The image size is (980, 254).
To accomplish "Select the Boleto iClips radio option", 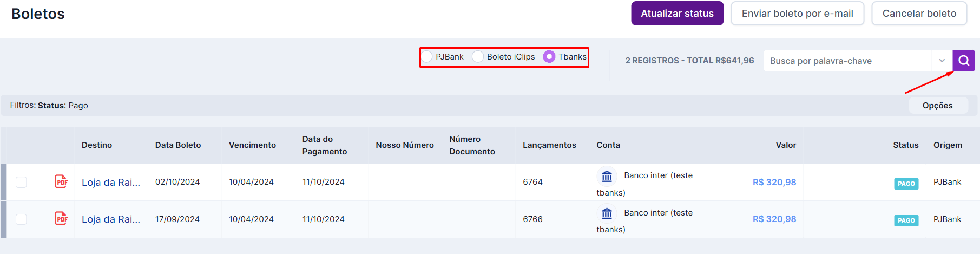I will [478, 56].
